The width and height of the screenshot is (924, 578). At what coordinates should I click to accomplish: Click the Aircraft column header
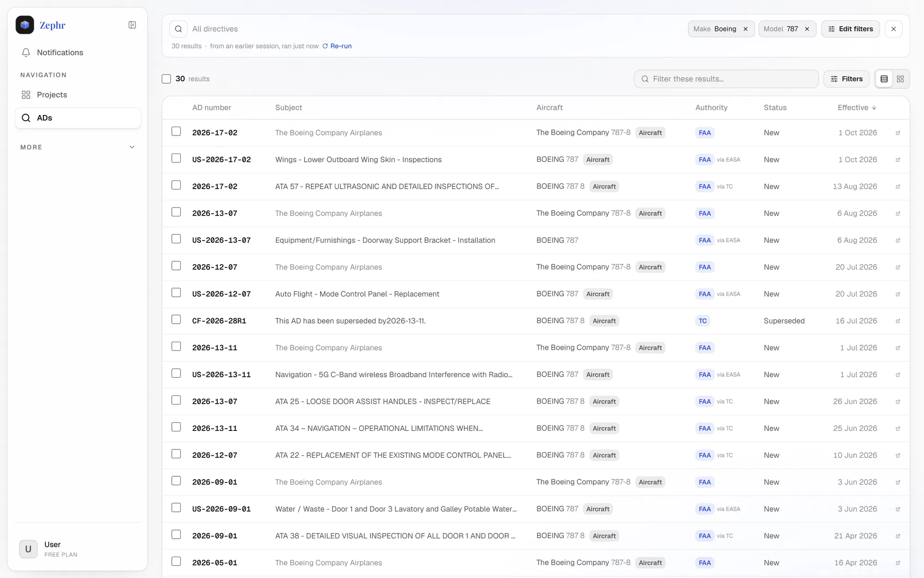[x=549, y=107]
